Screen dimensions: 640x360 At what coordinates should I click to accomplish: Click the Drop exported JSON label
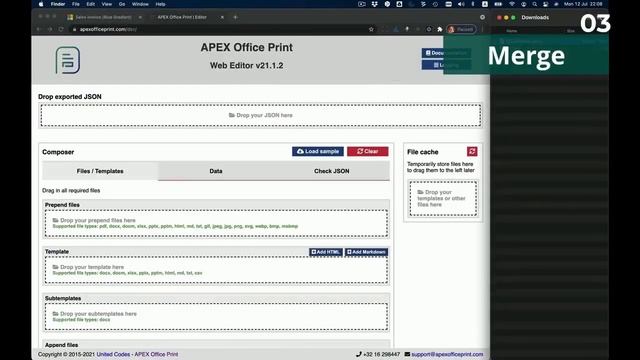[70, 97]
